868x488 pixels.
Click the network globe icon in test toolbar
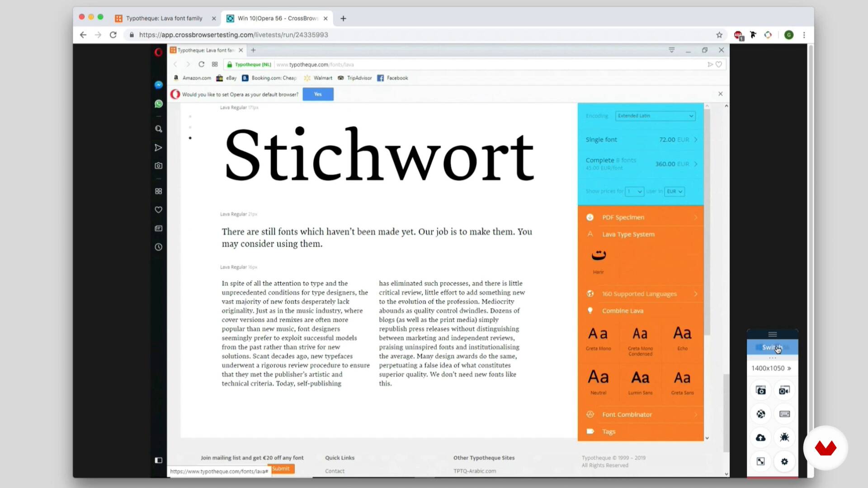point(761,414)
